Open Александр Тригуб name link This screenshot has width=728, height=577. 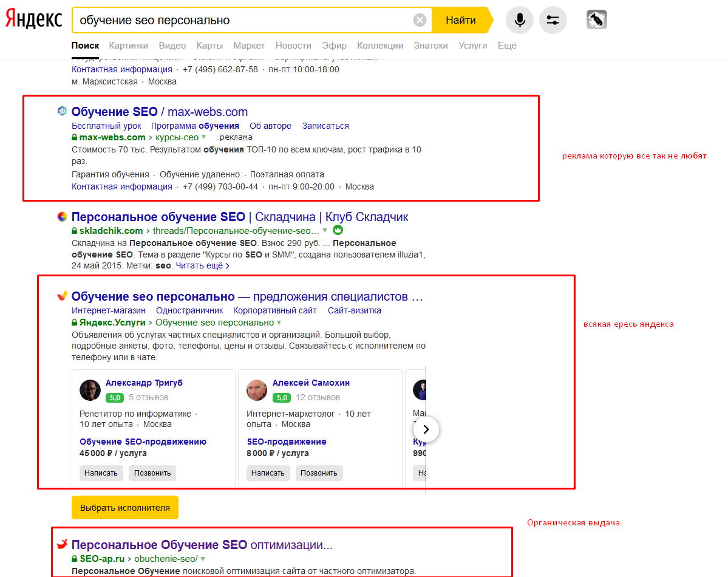click(x=144, y=383)
